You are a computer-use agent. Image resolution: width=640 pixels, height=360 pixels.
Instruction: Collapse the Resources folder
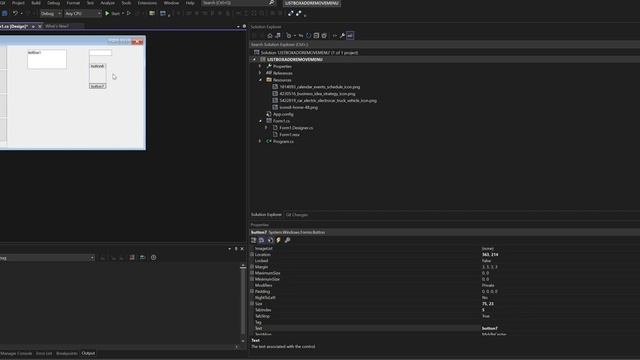(260, 80)
